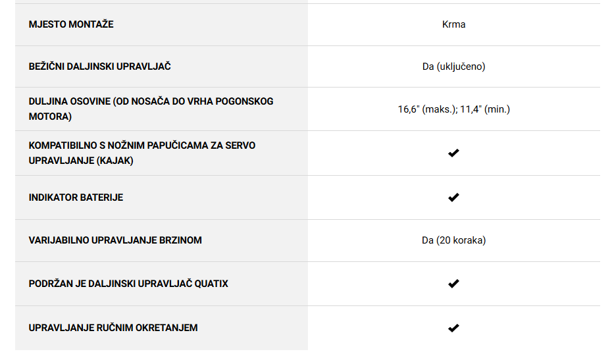The height and width of the screenshot is (364, 612).
Task: Click the Indikator baterije label
Action: click(x=76, y=197)
